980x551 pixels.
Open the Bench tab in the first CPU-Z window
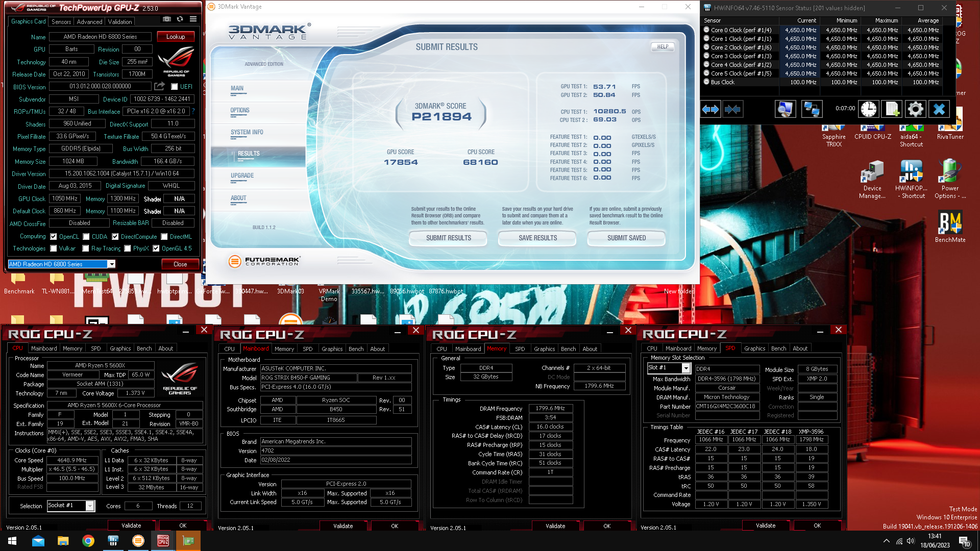click(x=144, y=348)
